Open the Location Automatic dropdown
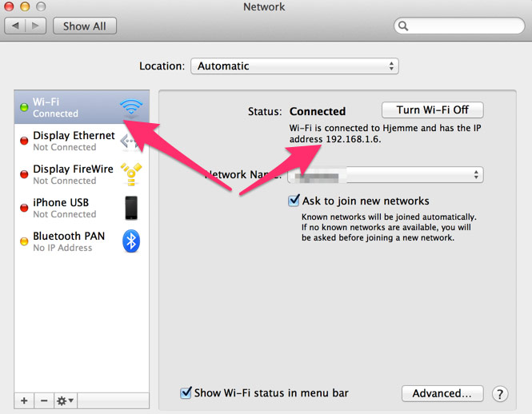 294,66
